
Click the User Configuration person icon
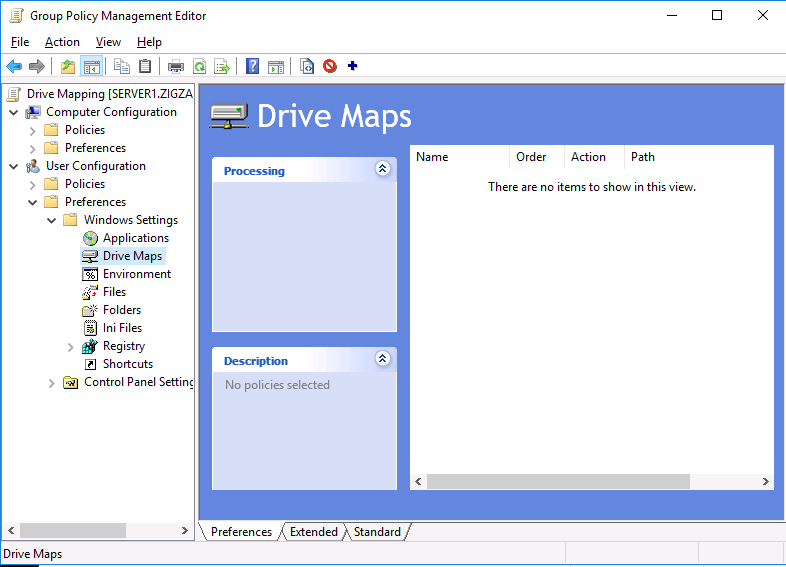33,166
